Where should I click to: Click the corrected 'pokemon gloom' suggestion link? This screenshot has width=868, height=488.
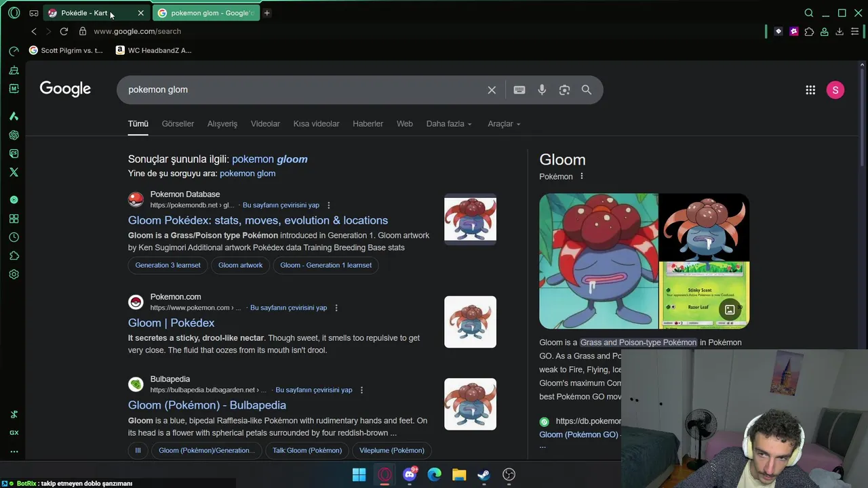coord(270,159)
